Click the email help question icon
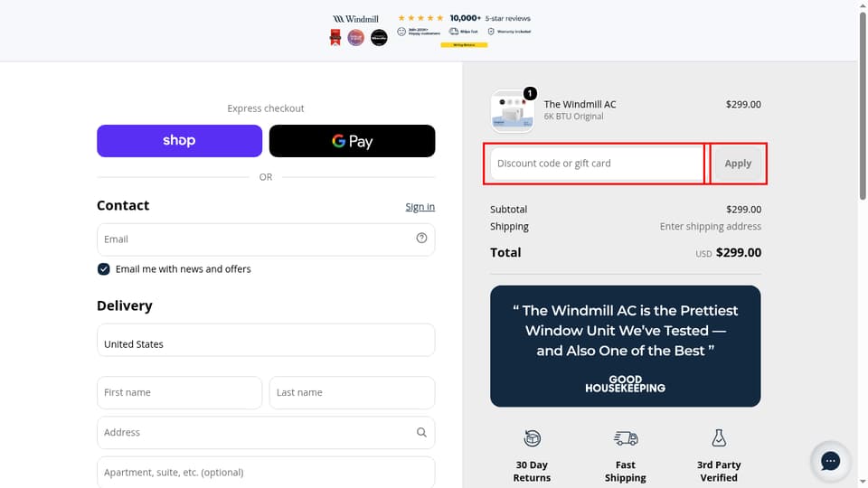868x488 pixels. 422,238
